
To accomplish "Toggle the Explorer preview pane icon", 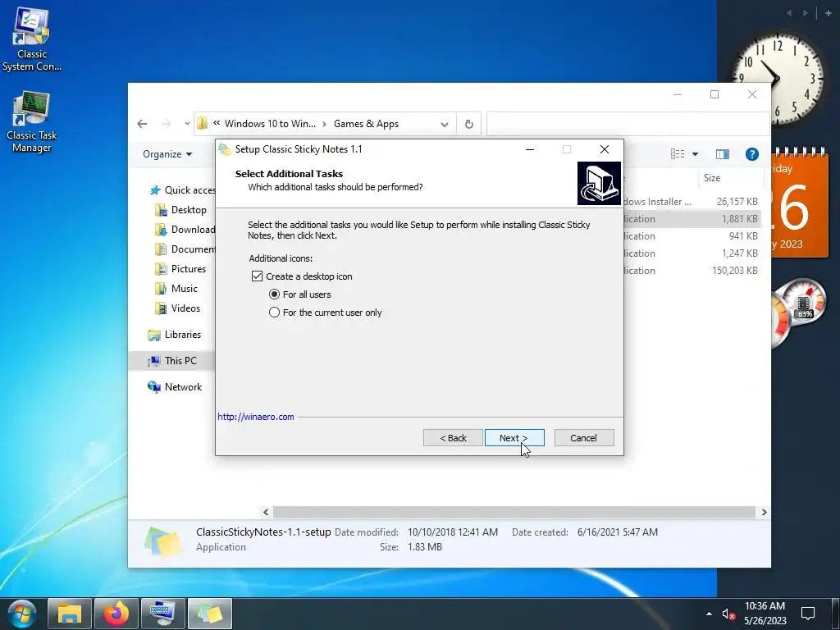I will coord(722,154).
